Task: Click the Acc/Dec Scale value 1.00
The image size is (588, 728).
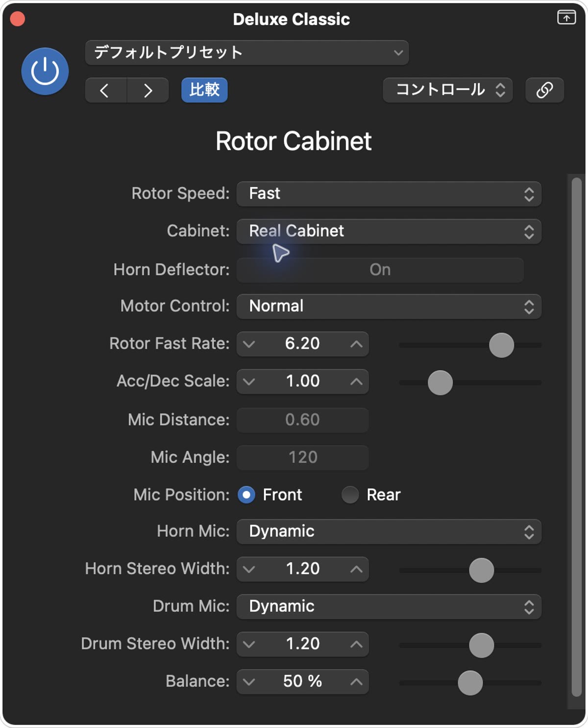Action: 302,381
